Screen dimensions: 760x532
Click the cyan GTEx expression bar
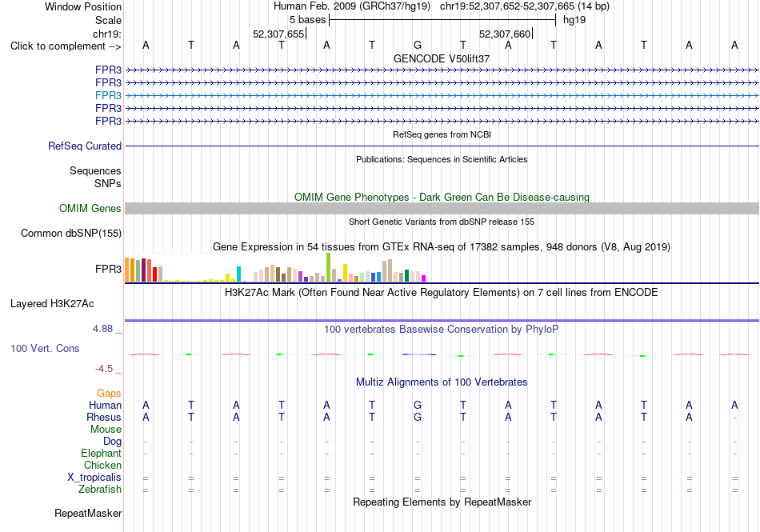238,274
